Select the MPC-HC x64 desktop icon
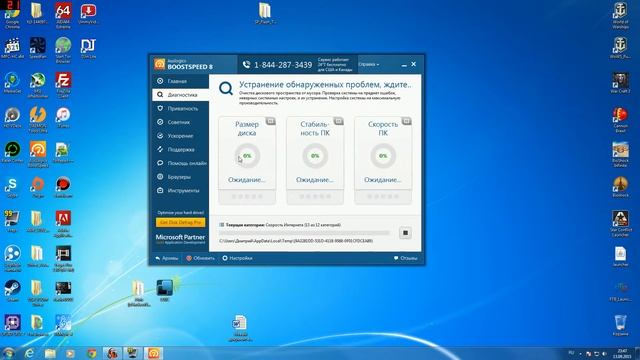 [x=12, y=48]
